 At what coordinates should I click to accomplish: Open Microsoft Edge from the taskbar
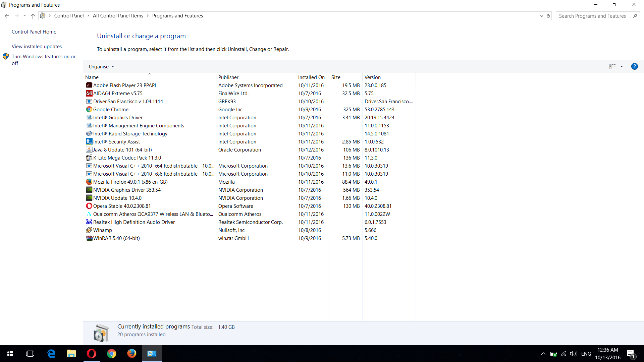51,354
